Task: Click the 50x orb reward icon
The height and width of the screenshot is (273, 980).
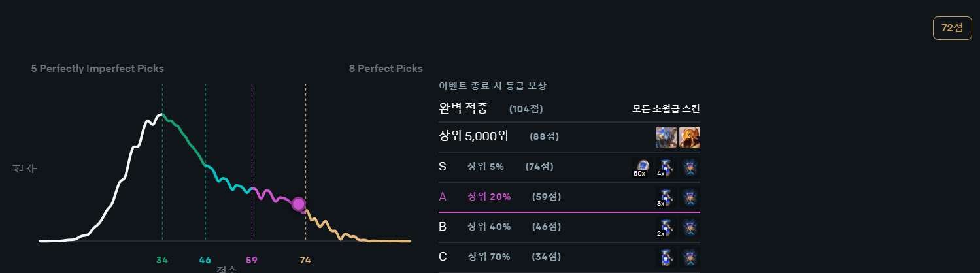Action: (643, 167)
